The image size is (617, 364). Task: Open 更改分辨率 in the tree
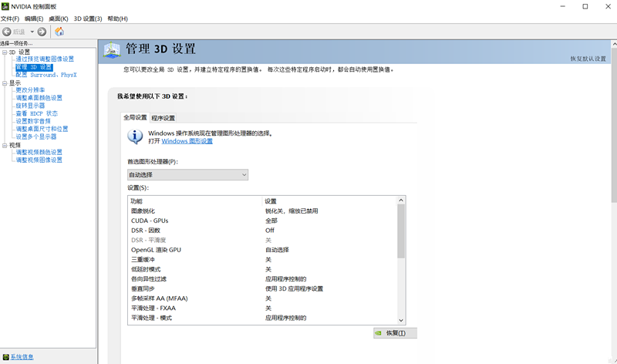point(30,90)
